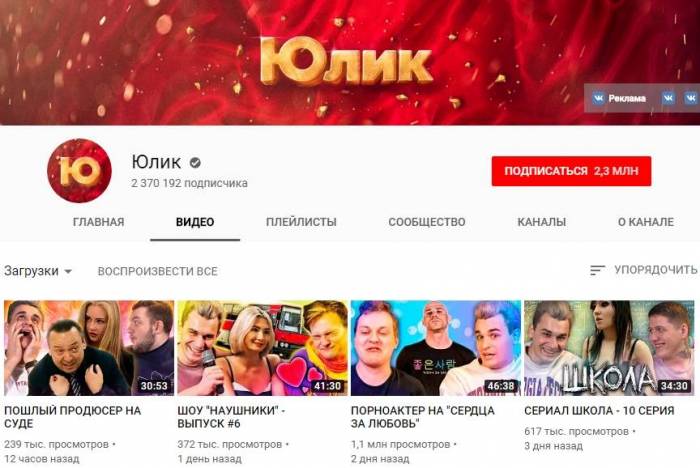The height and width of the screenshot is (468, 700).
Task: Open the VK Реклама link on banner
Action: coord(619,98)
